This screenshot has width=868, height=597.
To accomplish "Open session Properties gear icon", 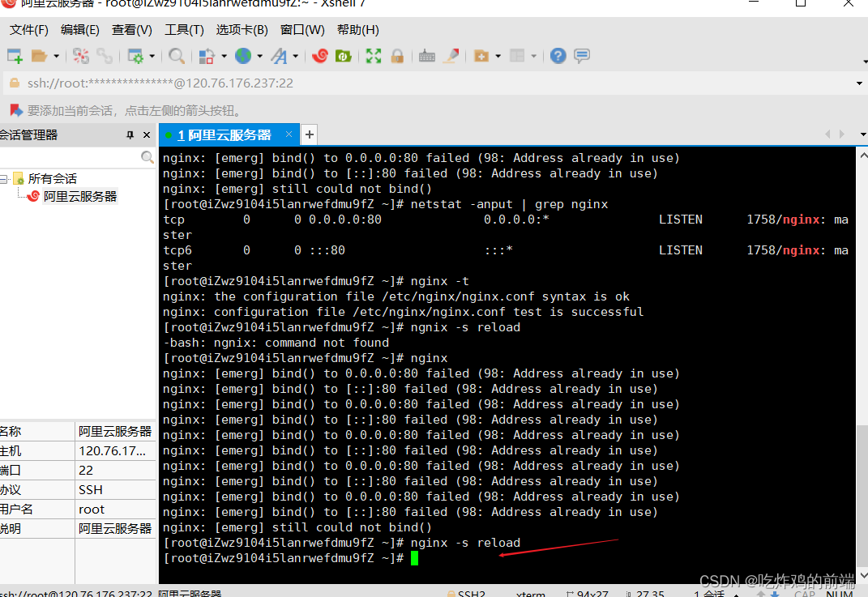I will (135, 56).
